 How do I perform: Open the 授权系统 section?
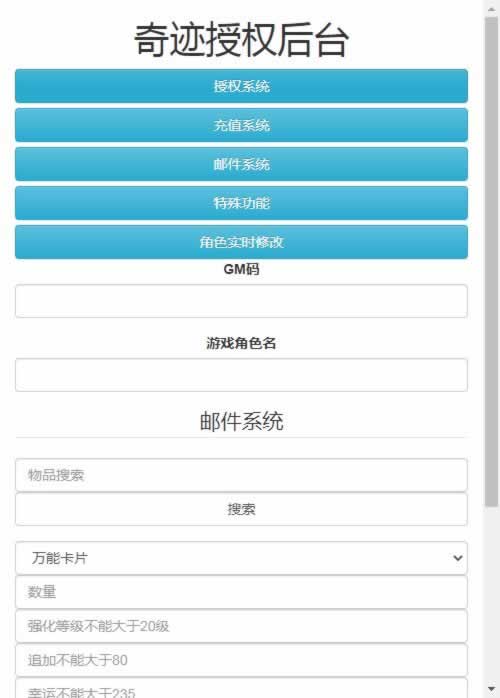(241, 86)
